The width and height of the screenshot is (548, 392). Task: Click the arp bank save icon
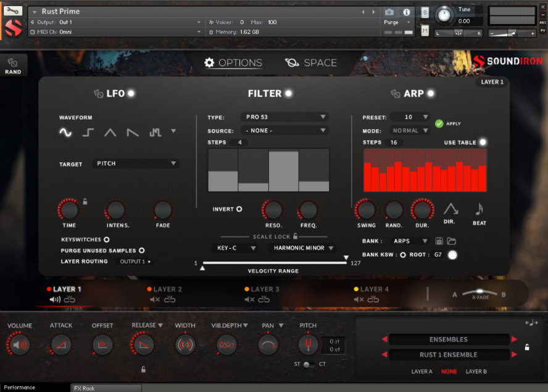click(438, 241)
